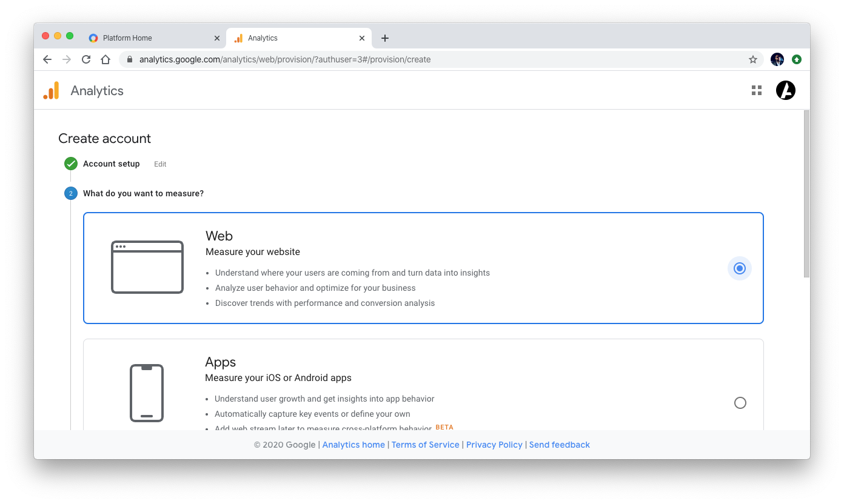Click 'Measure your website' subtitle

pyautogui.click(x=253, y=251)
